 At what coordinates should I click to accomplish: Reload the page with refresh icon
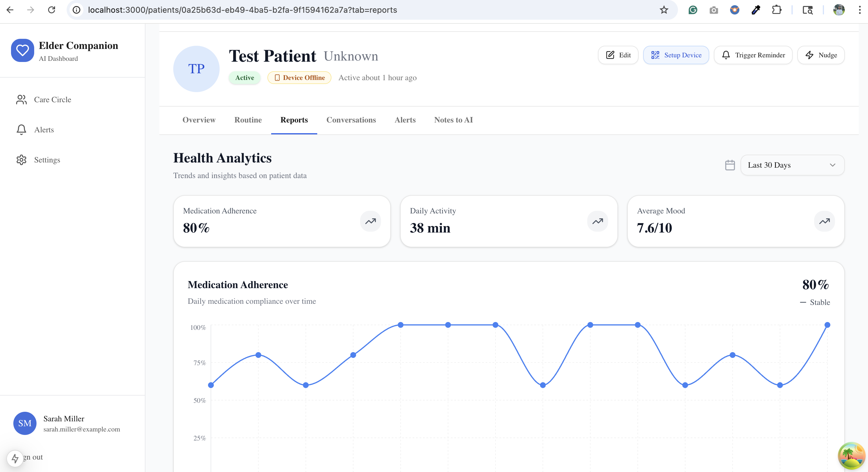pyautogui.click(x=52, y=10)
